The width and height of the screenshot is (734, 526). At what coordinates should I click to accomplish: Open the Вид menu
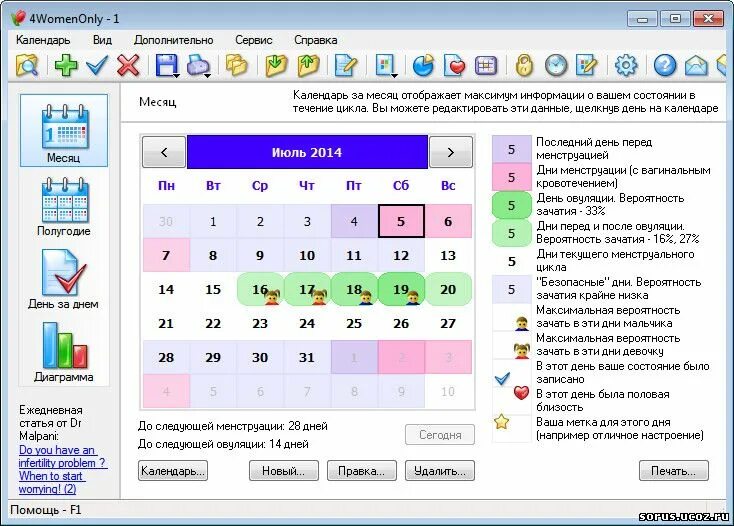(x=102, y=40)
